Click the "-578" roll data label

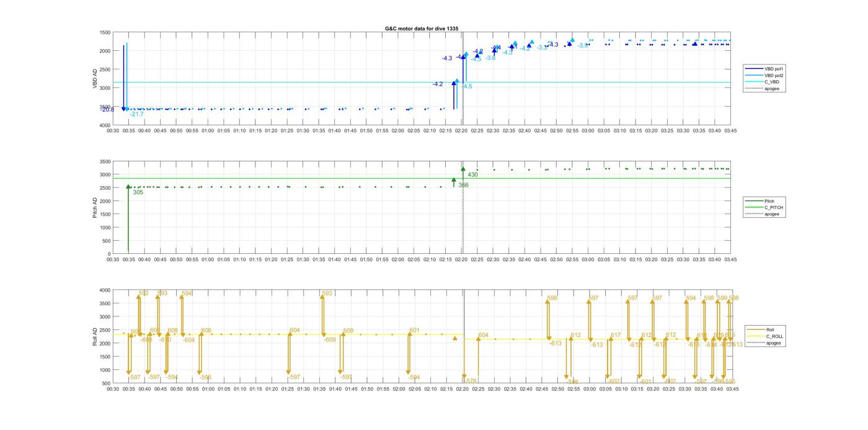470,381
